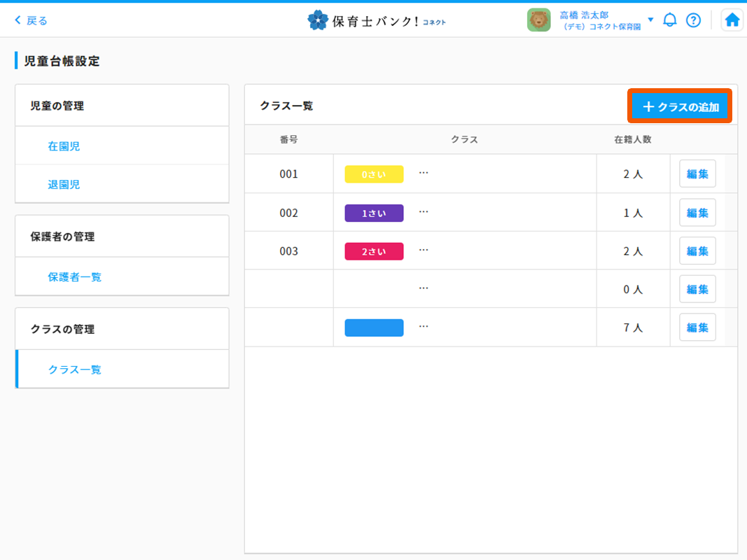Click the pink 2さい class tag
The image size is (747, 560).
(374, 251)
